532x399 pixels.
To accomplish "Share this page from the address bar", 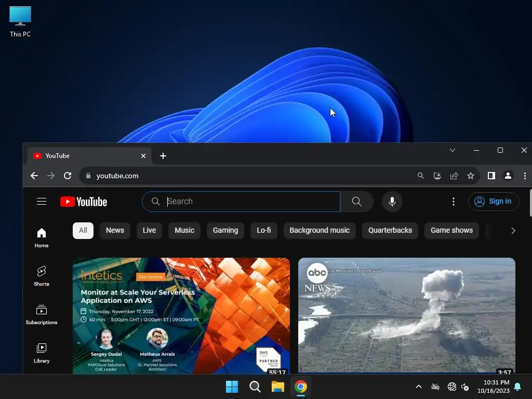I will [454, 176].
